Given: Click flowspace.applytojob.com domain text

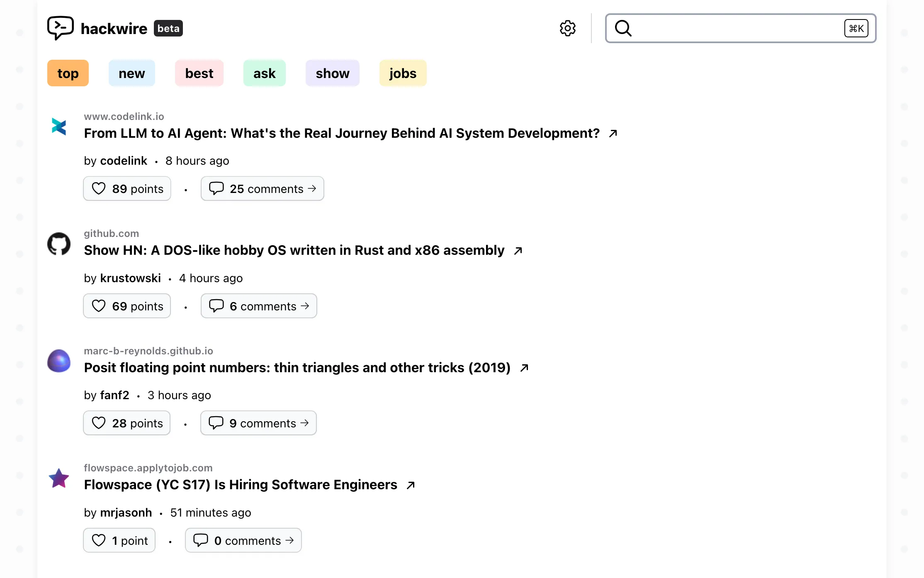Looking at the screenshot, I should (x=148, y=468).
